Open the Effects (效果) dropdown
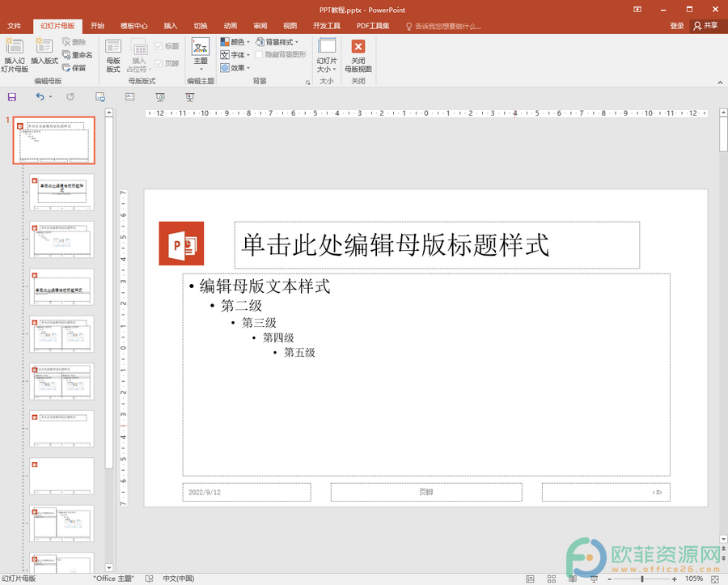 coord(235,68)
